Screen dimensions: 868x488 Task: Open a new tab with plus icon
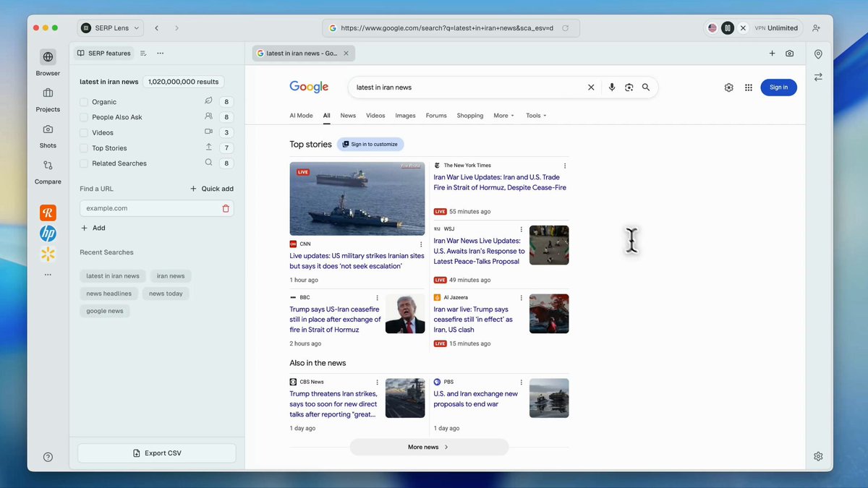pyautogui.click(x=772, y=53)
